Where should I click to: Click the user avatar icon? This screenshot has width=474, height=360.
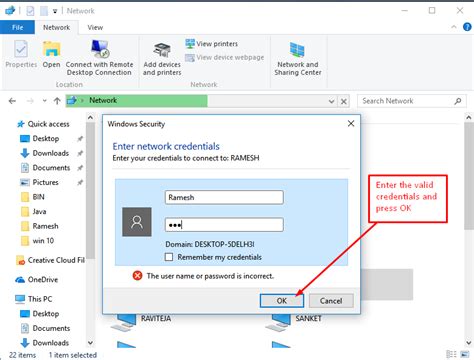point(137,222)
